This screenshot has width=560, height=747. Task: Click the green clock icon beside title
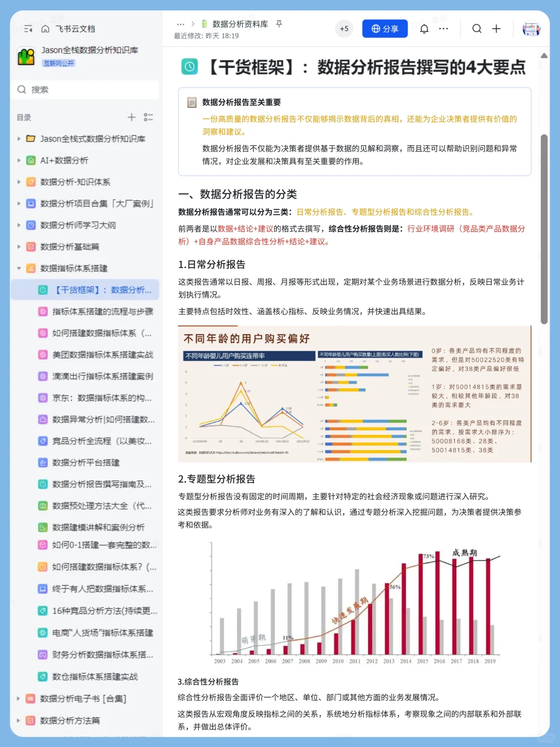(x=189, y=66)
